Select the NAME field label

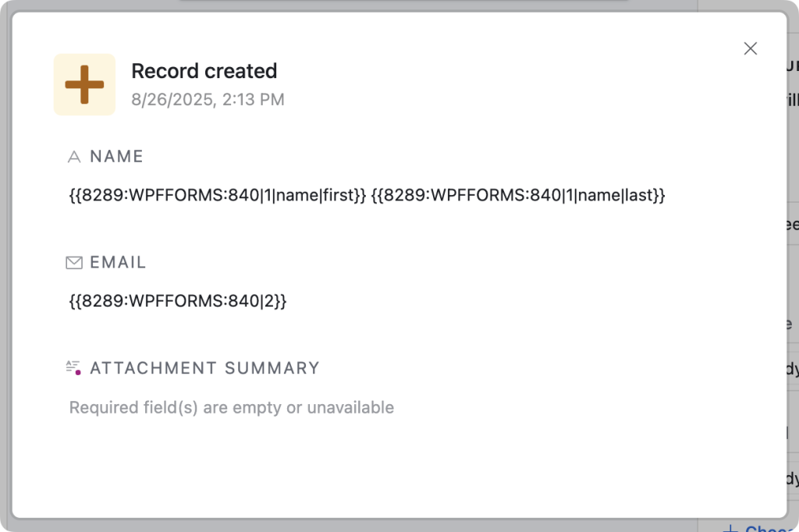pos(117,156)
